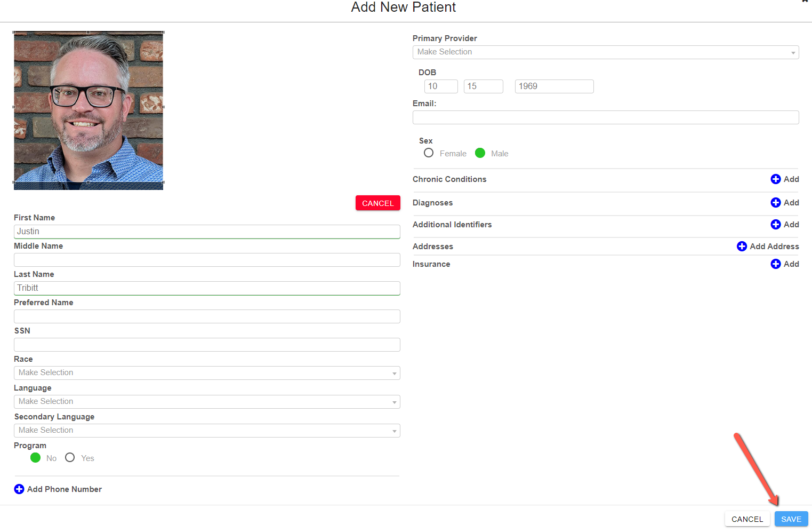Click into the SSN text field
This screenshot has height=532, width=812.
(x=207, y=345)
